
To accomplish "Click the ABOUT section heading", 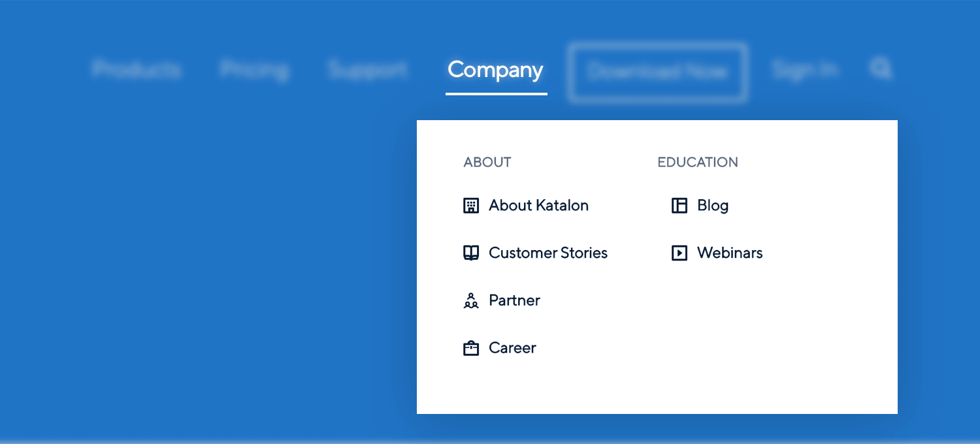I will click(x=487, y=163).
